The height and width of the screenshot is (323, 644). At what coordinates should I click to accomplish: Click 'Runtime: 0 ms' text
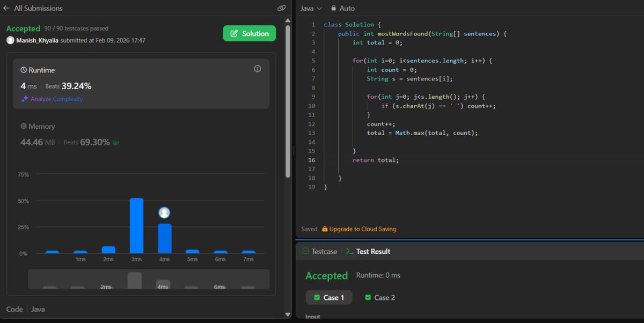(x=378, y=275)
